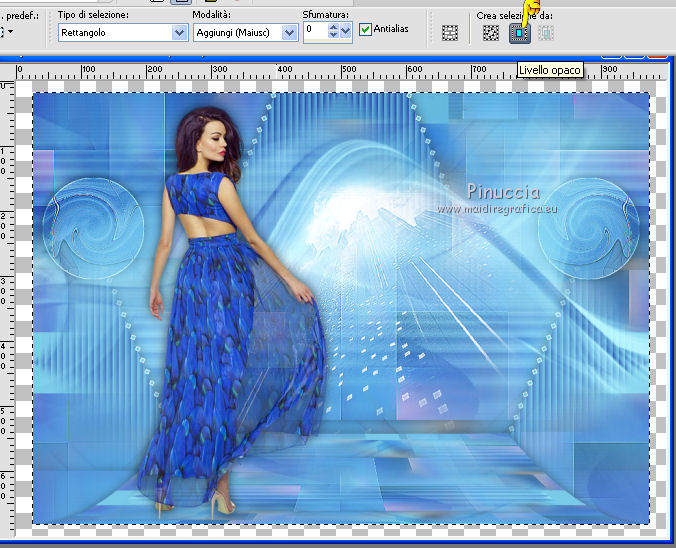Decrease Sfumatura with the down arrow
This screenshot has height=548, width=676.
click(x=334, y=36)
